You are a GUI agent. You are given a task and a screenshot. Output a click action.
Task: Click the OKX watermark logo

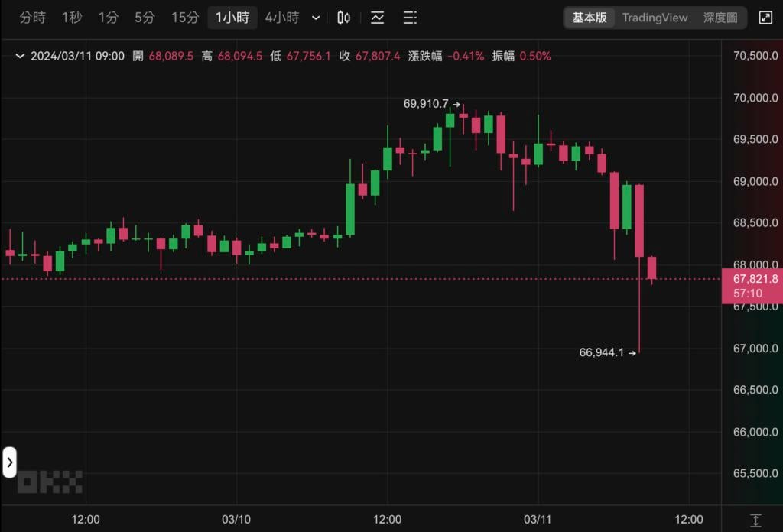(50, 482)
